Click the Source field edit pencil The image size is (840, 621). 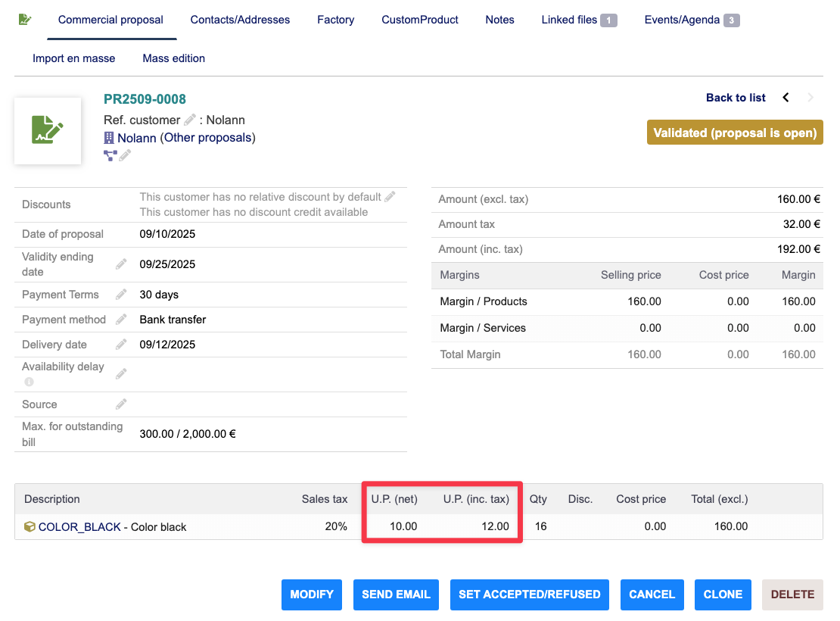pos(121,404)
